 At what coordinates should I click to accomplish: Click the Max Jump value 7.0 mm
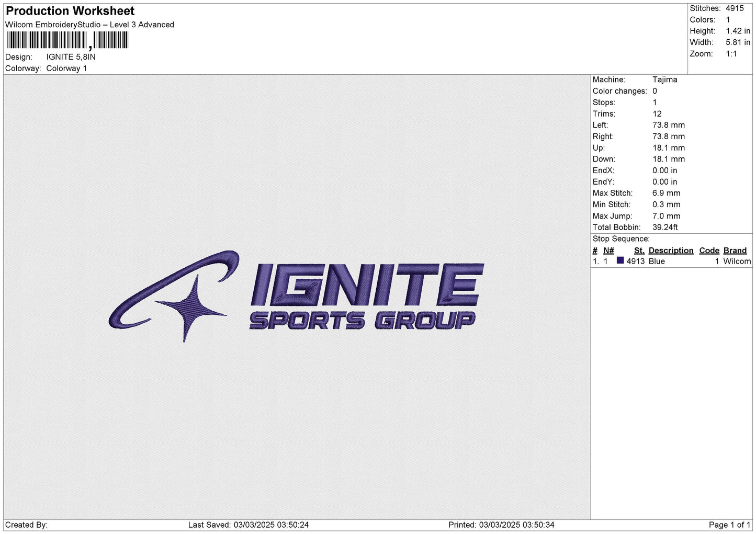click(667, 216)
